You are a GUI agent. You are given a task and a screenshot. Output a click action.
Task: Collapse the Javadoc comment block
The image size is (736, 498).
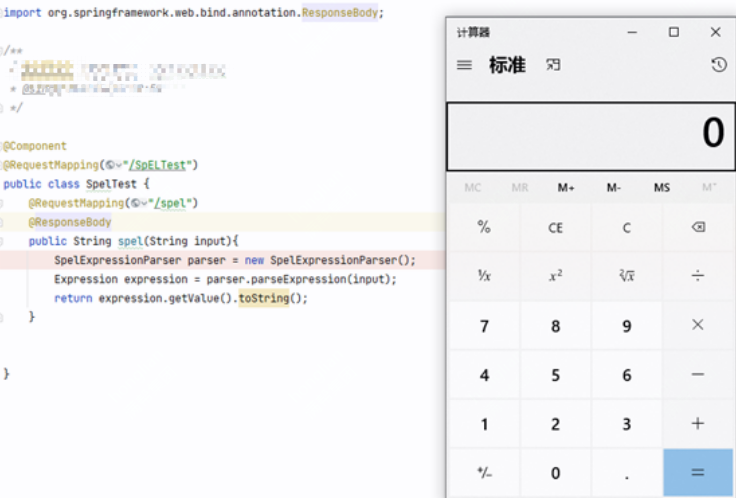click(x=3, y=50)
